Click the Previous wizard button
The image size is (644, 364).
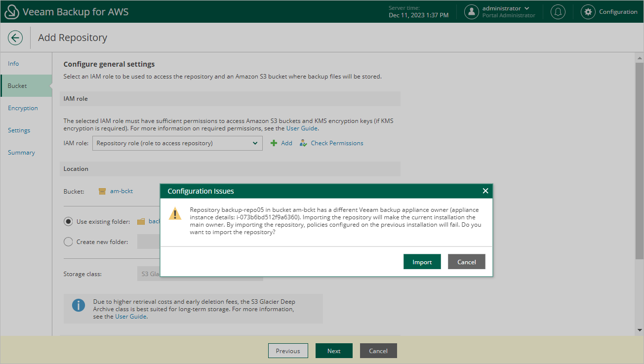(288, 351)
